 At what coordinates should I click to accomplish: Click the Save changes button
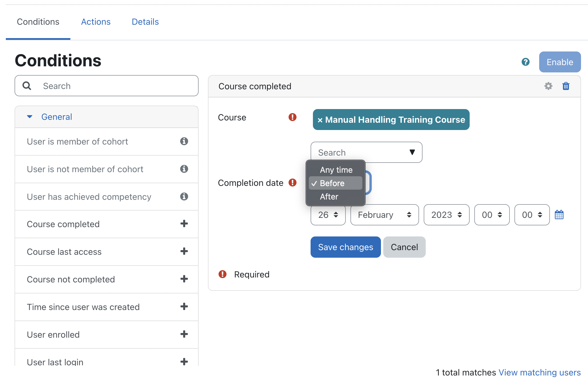(x=345, y=247)
